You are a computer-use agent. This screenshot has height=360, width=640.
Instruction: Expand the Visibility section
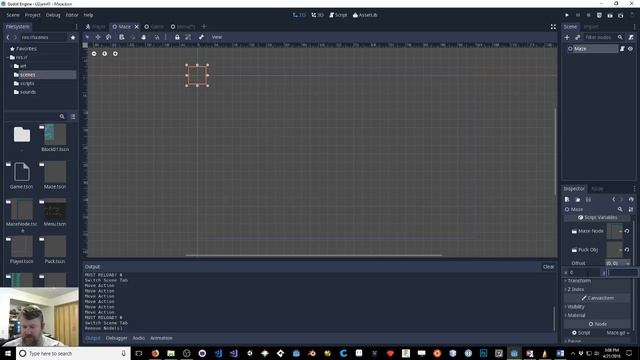click(x=598, y=307)
